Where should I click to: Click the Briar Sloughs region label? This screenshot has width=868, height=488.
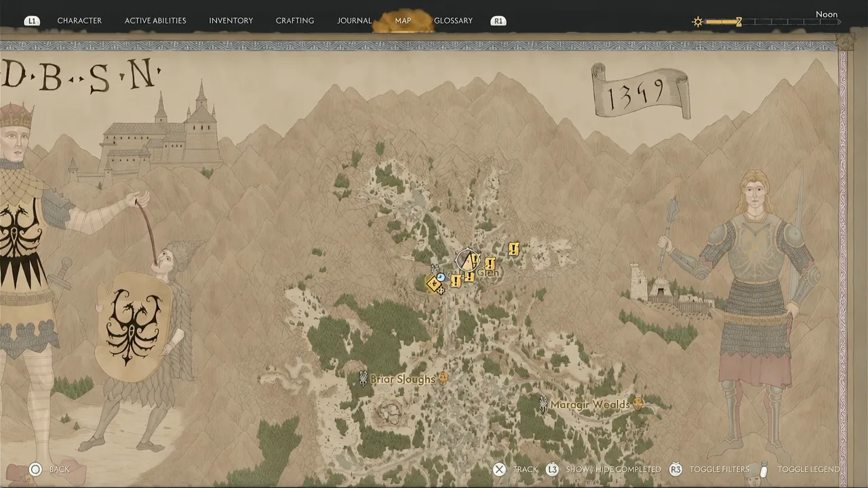click(403, 380)
